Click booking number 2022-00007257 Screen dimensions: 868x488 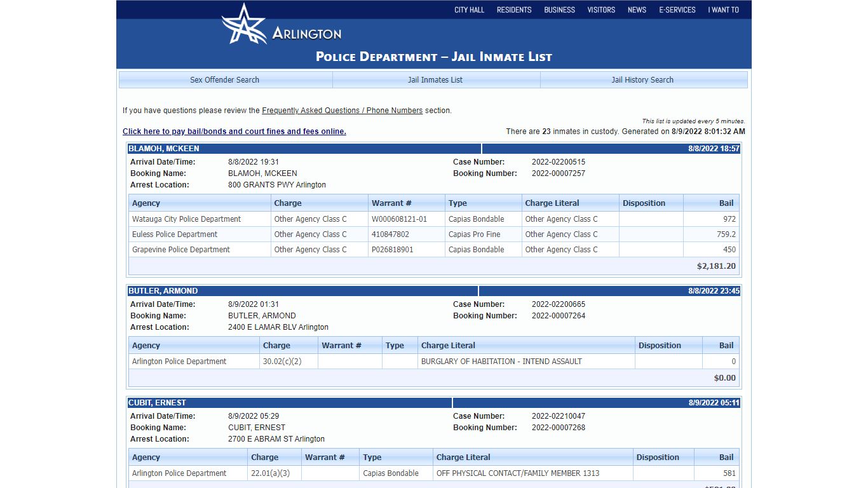tap(559, 173)
